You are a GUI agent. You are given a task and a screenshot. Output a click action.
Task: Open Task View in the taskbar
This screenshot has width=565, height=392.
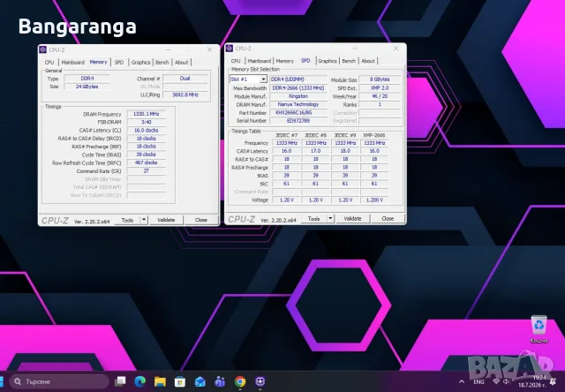point(120,381)
